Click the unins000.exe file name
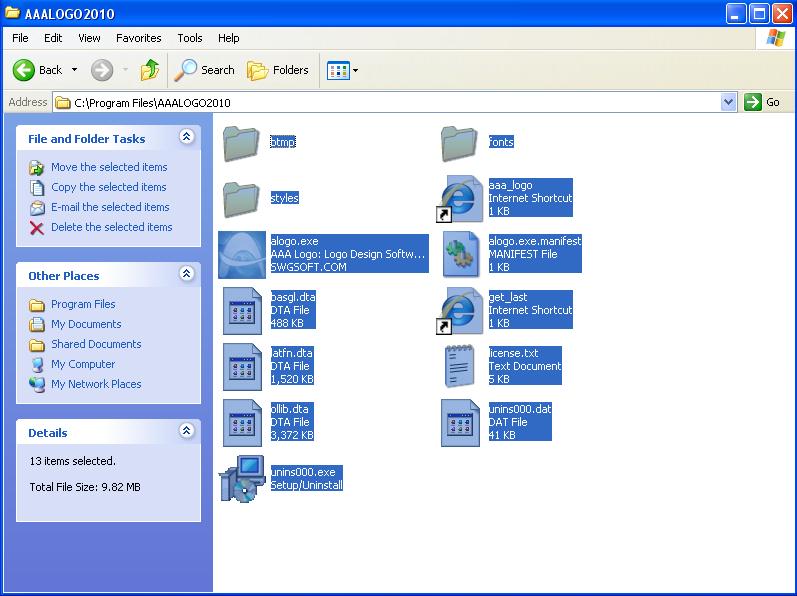 point(303,472)
